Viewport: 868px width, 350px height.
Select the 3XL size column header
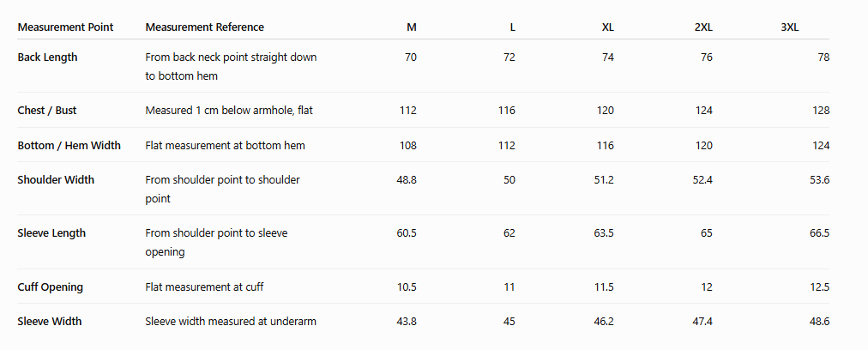click(790, 27)
